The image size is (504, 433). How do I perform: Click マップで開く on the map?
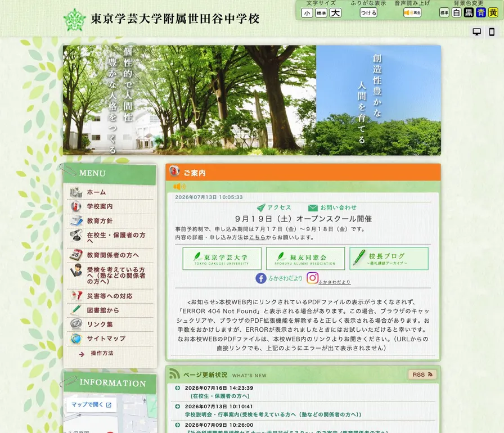(91, 405)
